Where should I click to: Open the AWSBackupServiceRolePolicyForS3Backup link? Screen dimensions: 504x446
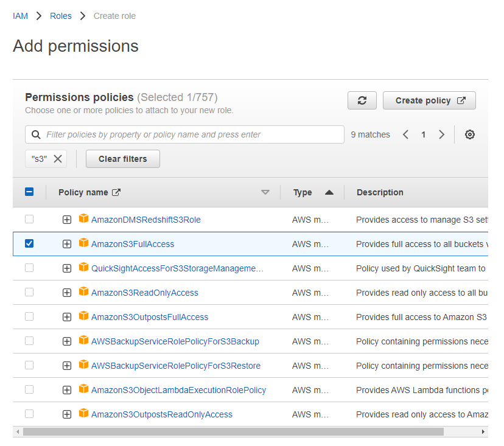pyautogui.click(x=175, y=341)
